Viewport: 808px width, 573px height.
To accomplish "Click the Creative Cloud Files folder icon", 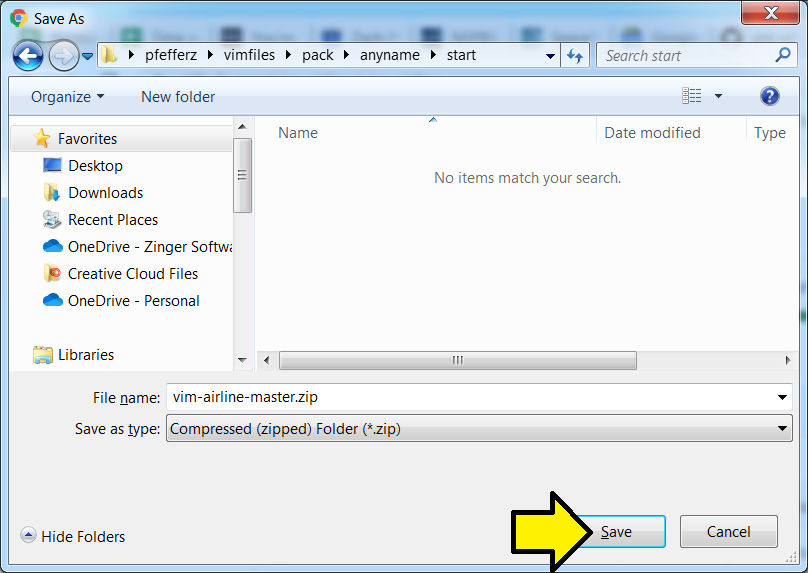I will click(x=52, y=273).
